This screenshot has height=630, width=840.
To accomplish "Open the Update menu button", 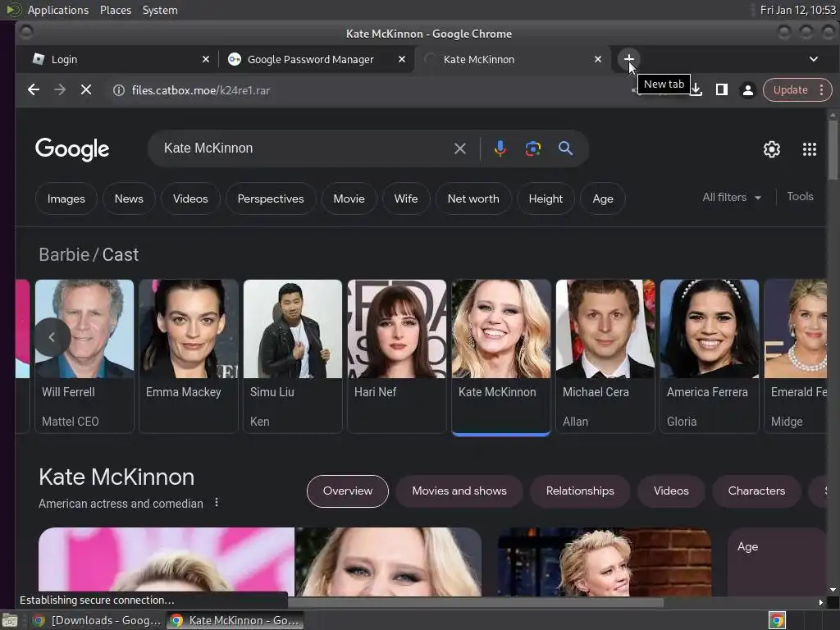I will point(797,90).
